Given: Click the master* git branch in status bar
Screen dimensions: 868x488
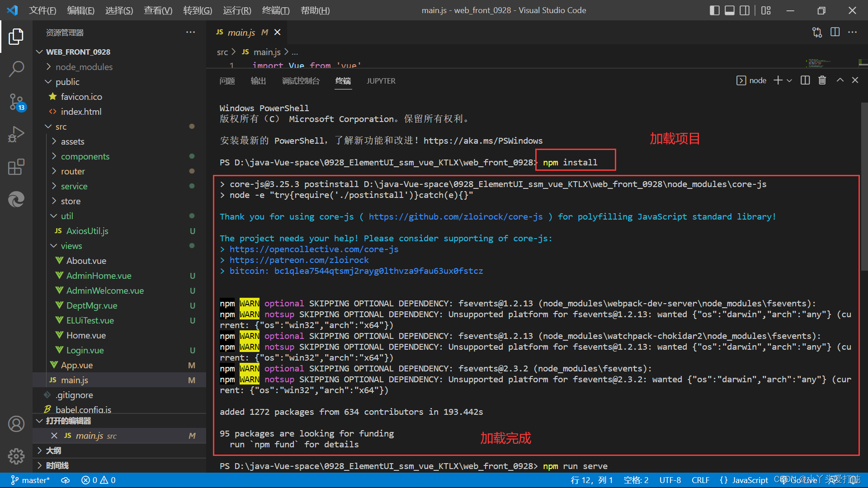Looking at the screenshot, I should [x=30, y=480].
